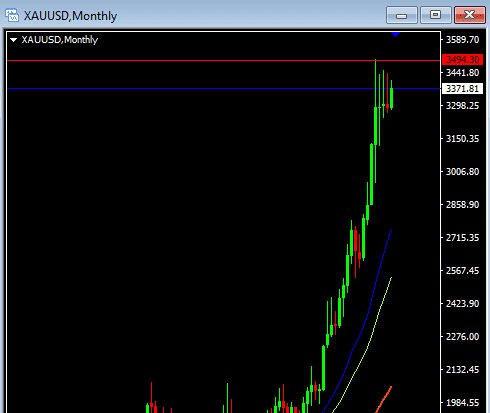This screenshot has width=490, height=413.
Task: Click the XAUUSD,Monthly label inside chart
Action: (60, 40)
